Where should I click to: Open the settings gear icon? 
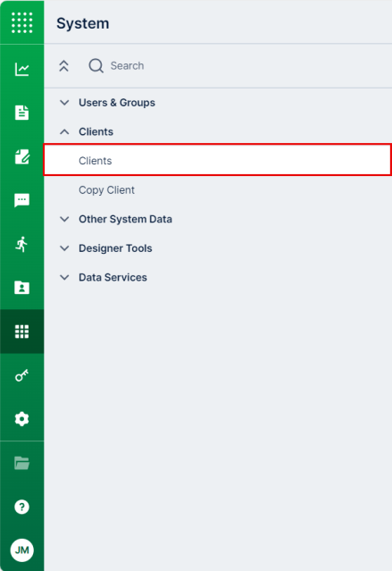[21, 419]
